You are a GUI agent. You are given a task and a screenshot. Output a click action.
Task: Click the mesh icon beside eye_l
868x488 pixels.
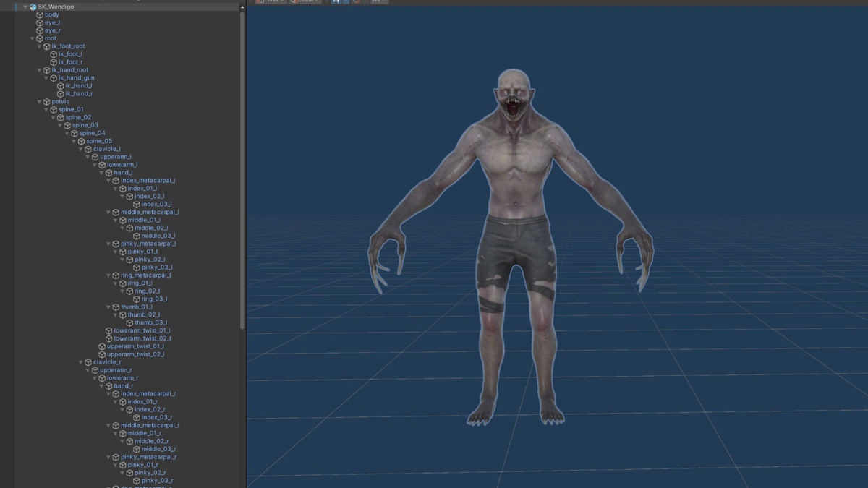(x=39, y=22)
